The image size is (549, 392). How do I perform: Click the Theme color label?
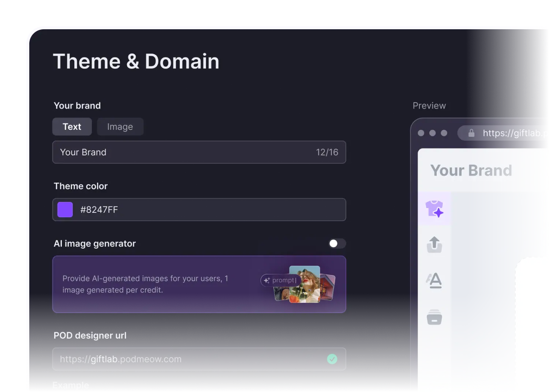coord(81,186)
